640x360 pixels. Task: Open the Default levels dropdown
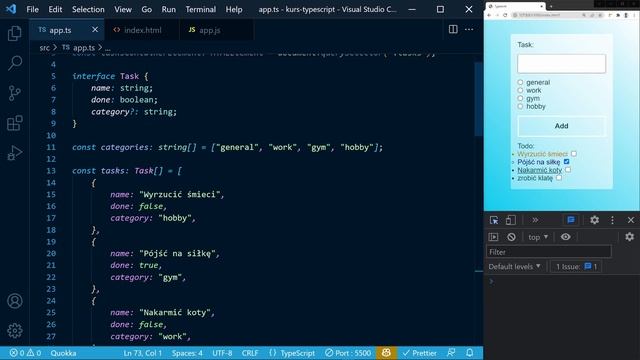click(515, 267)
